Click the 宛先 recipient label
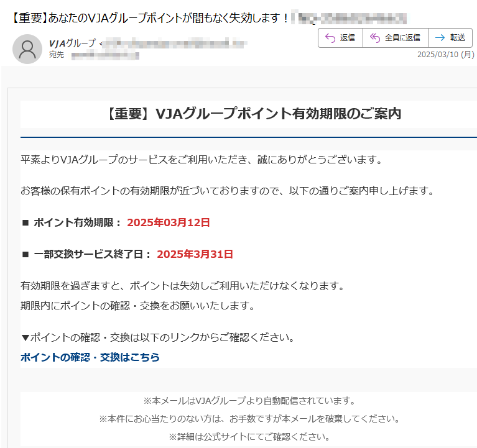This screenshot has height=448, width=477. click(x=57, y=55)
